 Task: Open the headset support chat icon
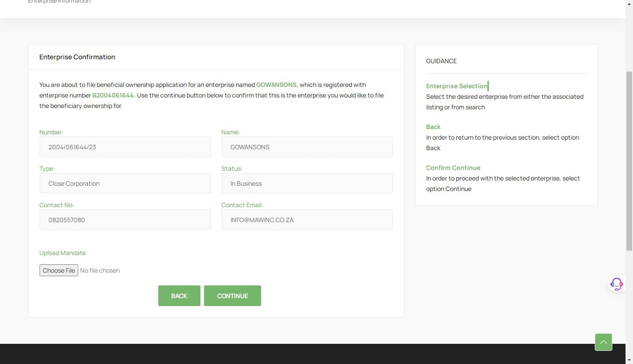point(616,284)
